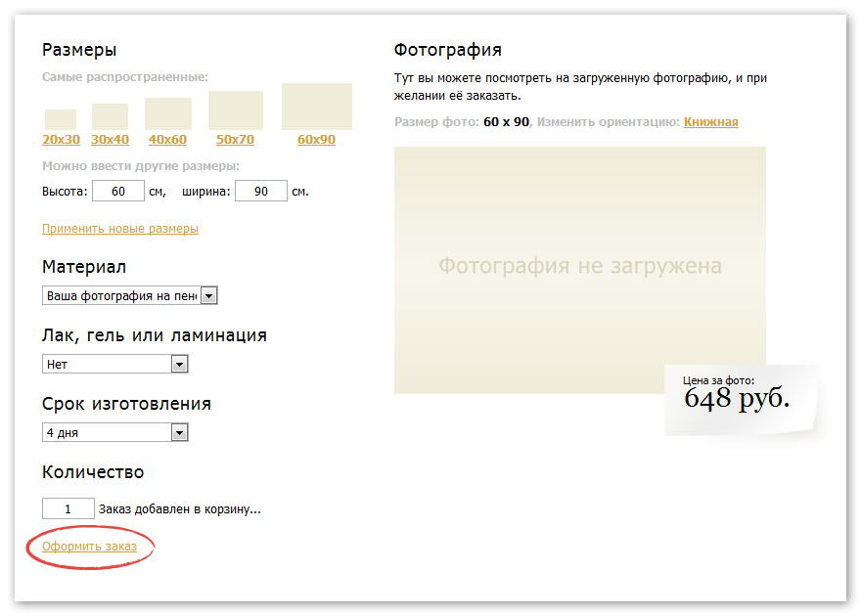
Task: Choose the 40x60 size link
Action: pyautogui.click(x=167, y=139)
